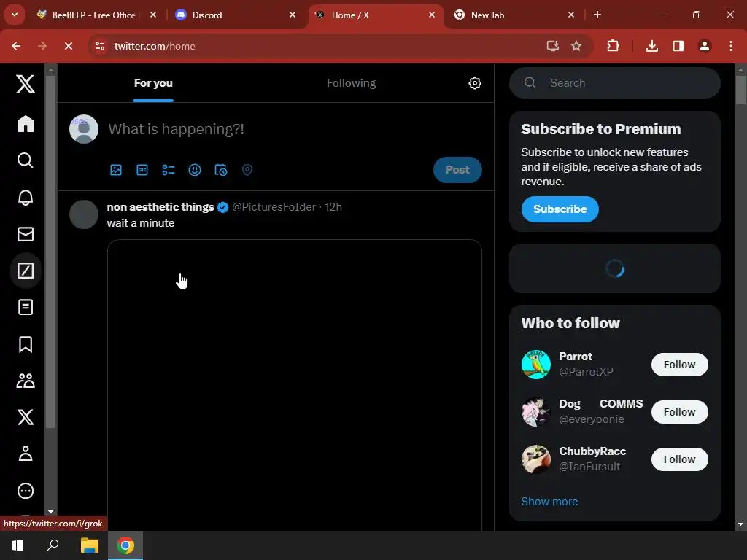Open @PicturesFolder handle link
747x560 pixels.
(x=274, y=207)
